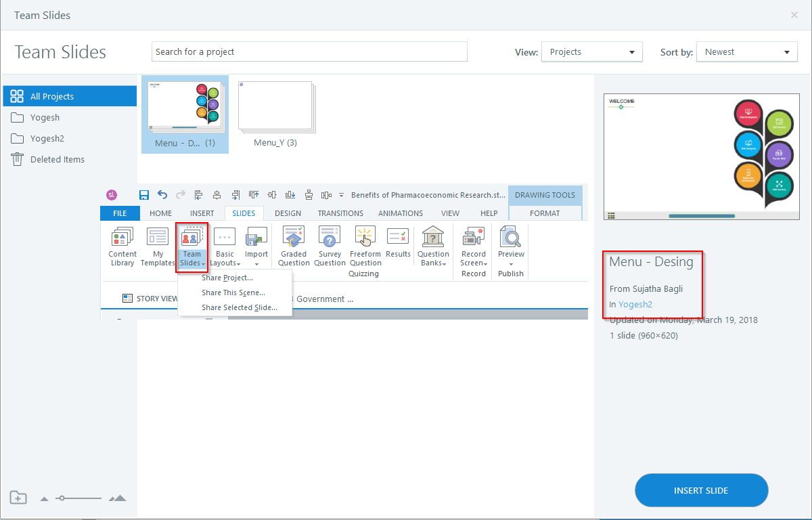Open the Customize Quick Access Toolbar arrow
The height and width of the screenshot is (520, 812).
342,195
